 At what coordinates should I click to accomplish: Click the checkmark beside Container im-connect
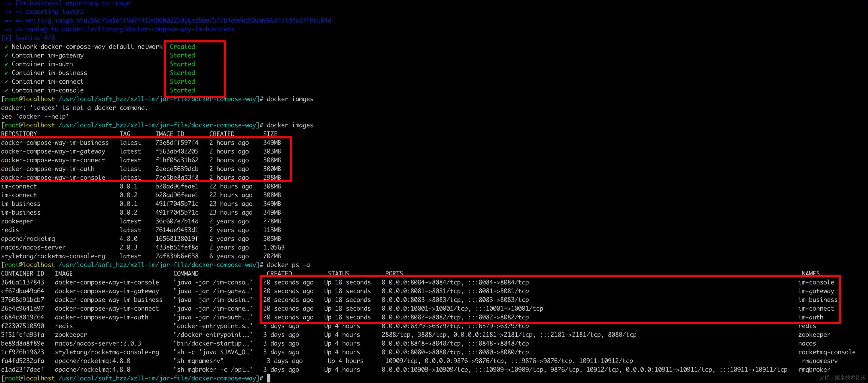tap(6, 82)
